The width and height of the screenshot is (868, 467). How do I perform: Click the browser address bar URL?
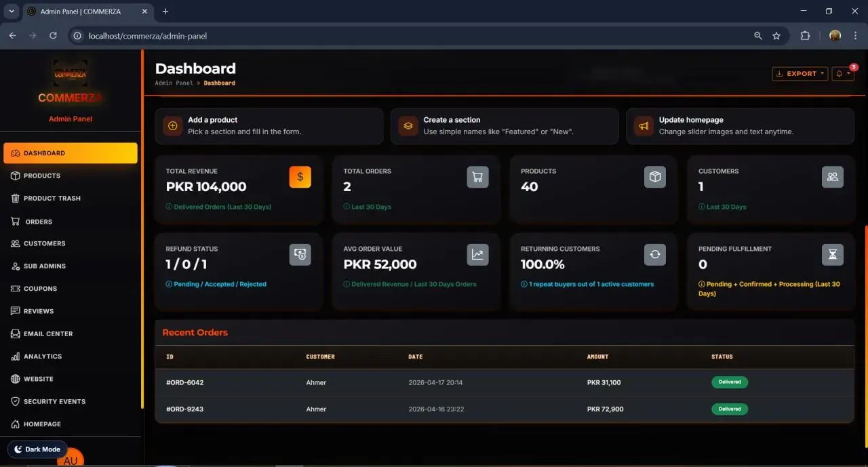(x=148, y=36)
